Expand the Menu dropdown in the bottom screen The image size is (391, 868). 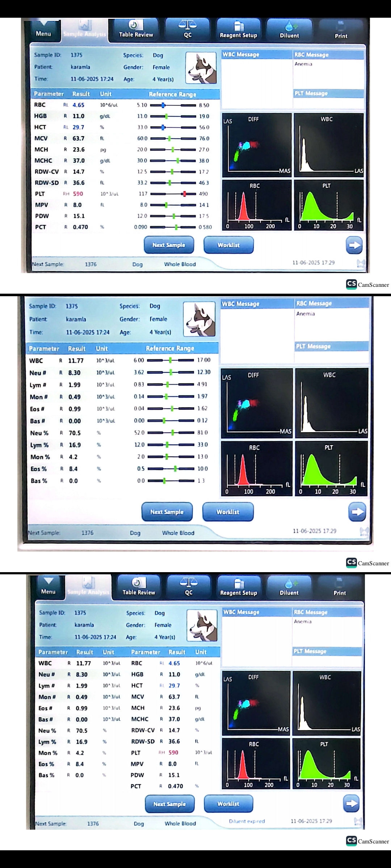point(48,587)
